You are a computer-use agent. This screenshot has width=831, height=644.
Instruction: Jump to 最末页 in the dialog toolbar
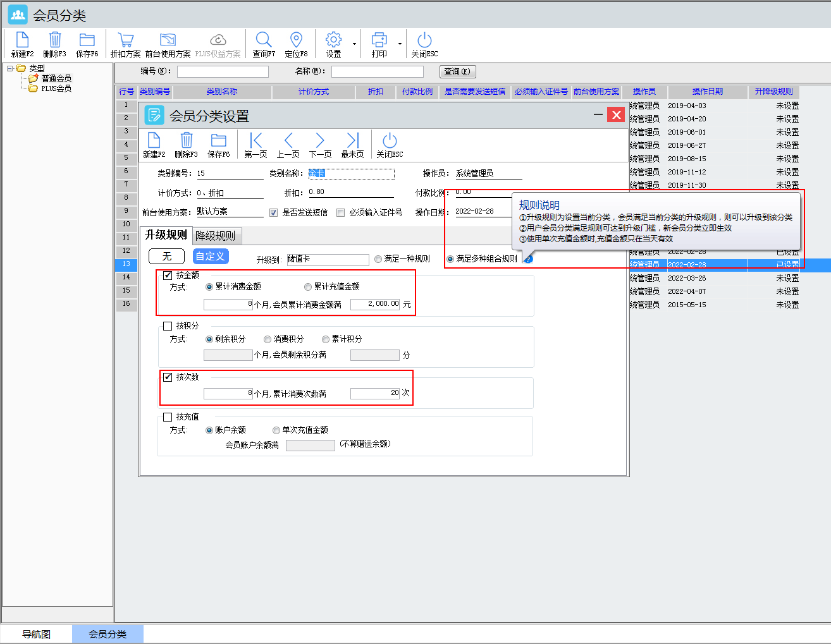[x=352, y=141]
